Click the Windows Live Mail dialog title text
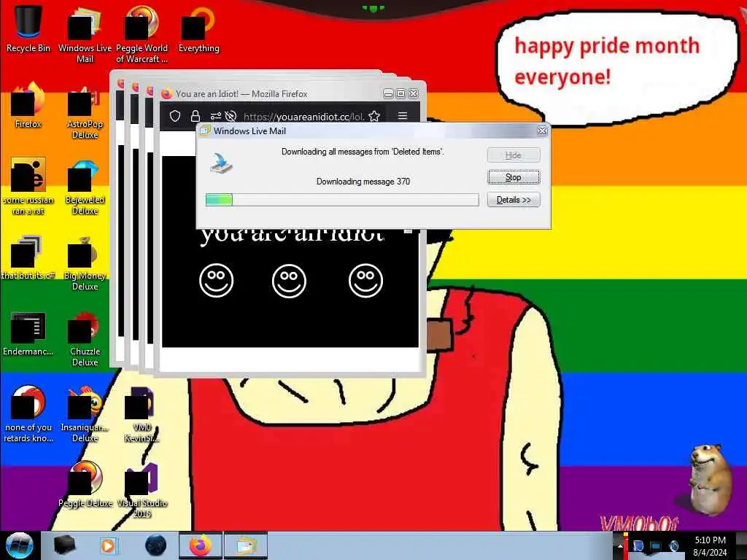 [x=249, y=131]
